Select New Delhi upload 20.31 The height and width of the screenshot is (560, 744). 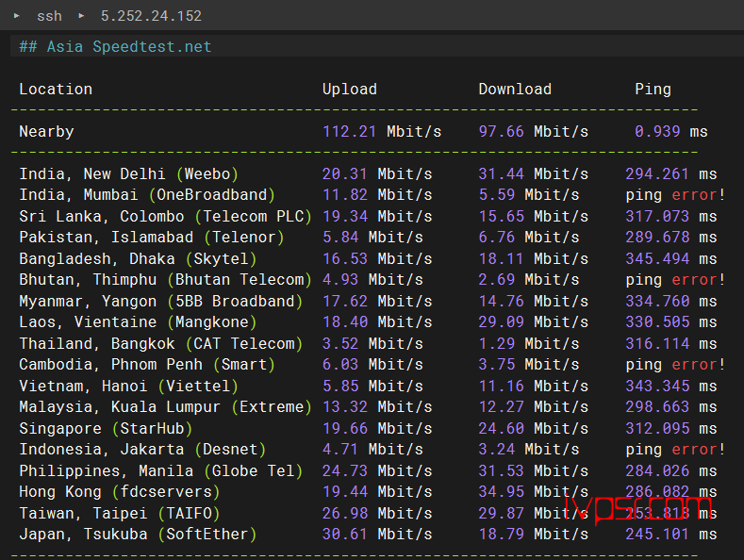click(344, 173)
